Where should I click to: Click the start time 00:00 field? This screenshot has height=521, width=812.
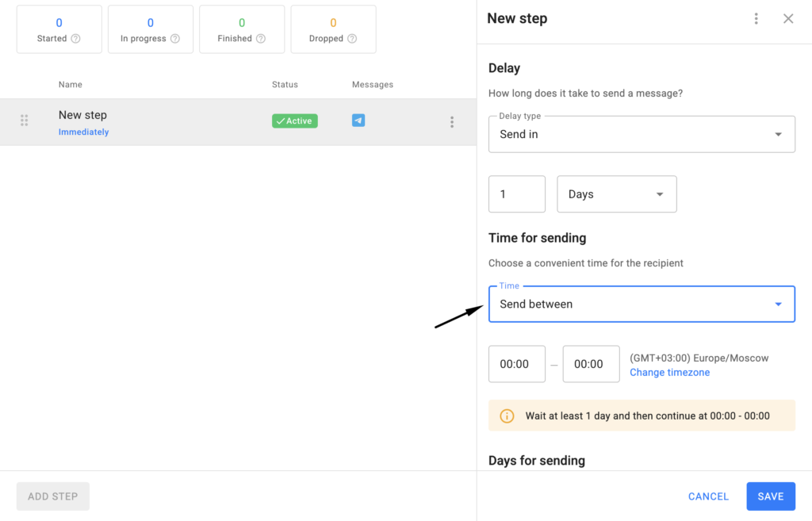[517, 364]
